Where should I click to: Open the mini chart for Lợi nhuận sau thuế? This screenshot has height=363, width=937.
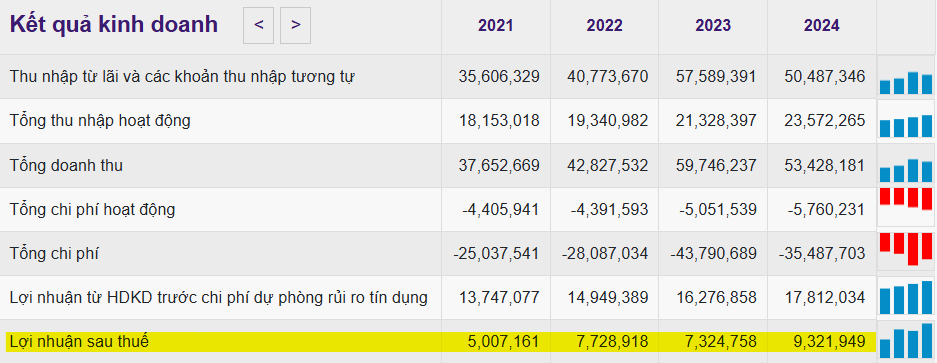pyautogui.click(x=906, y=340)
